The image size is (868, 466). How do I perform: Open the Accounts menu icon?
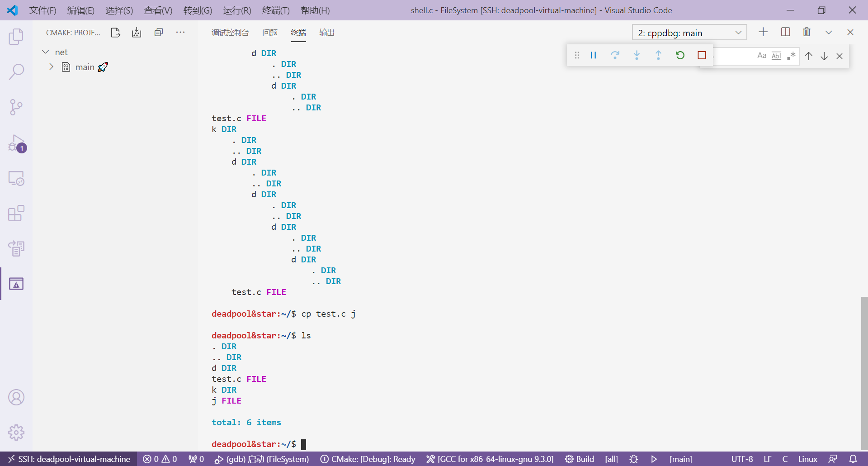click(x=16, y=397)
